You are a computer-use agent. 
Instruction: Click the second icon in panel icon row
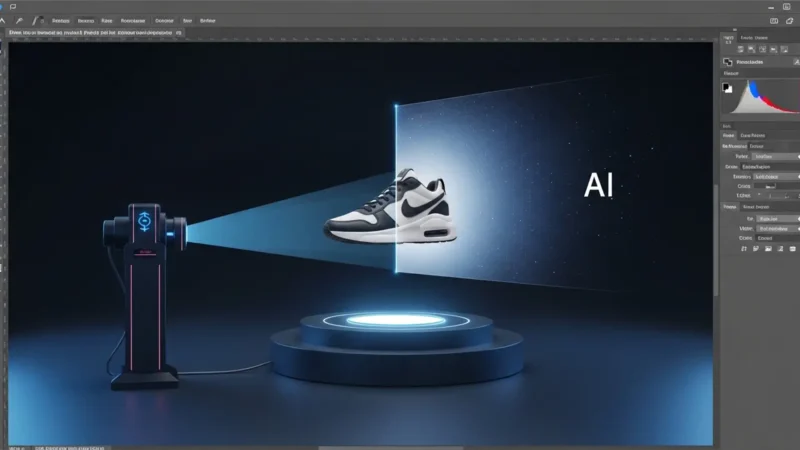pos(752,49)
